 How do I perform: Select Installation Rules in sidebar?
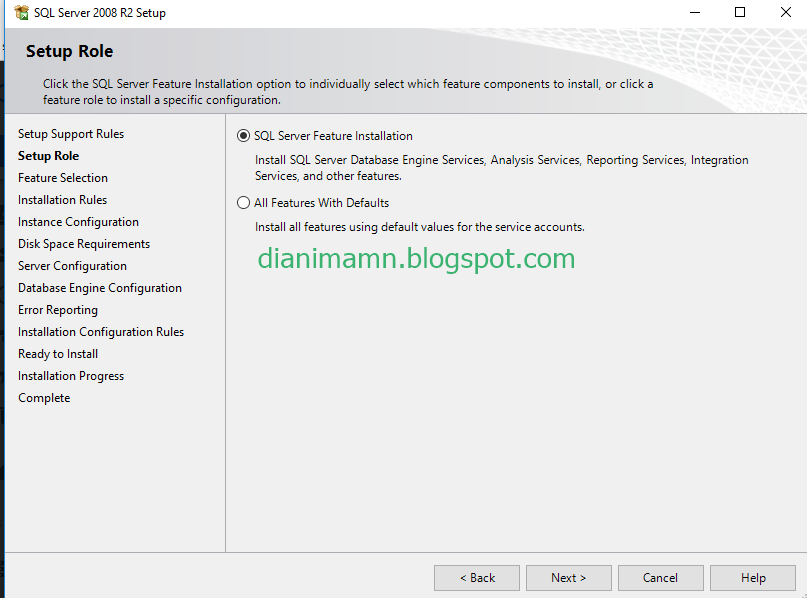point(62,199)
